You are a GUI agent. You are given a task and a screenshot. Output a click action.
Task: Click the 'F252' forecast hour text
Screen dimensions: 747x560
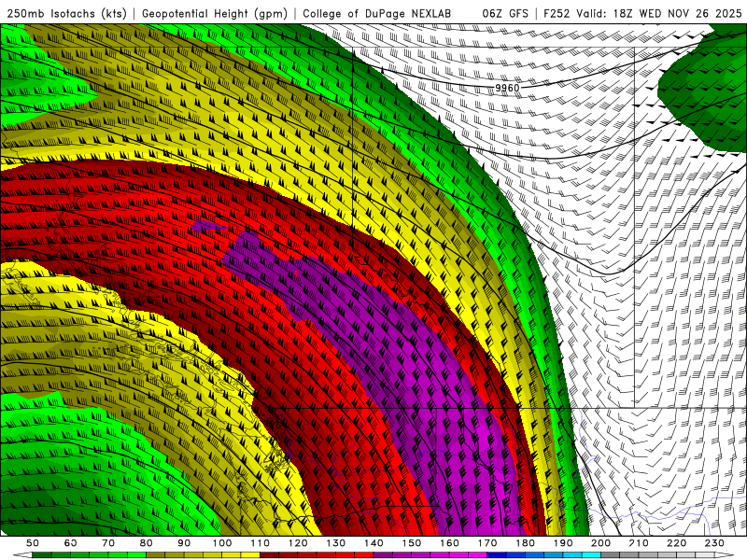click(557, 14)
